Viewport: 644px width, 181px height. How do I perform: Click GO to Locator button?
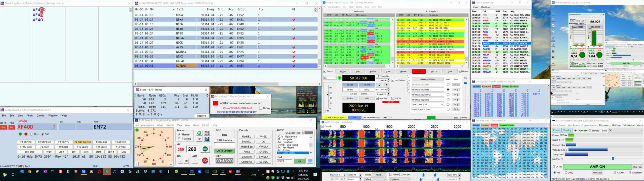click(x=224, y=151)
